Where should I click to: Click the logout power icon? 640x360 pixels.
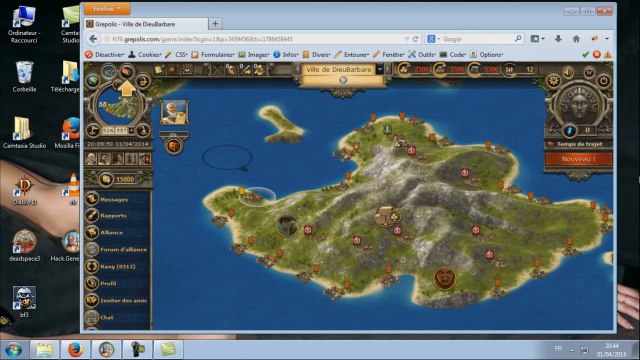click(x=604, y=80)
